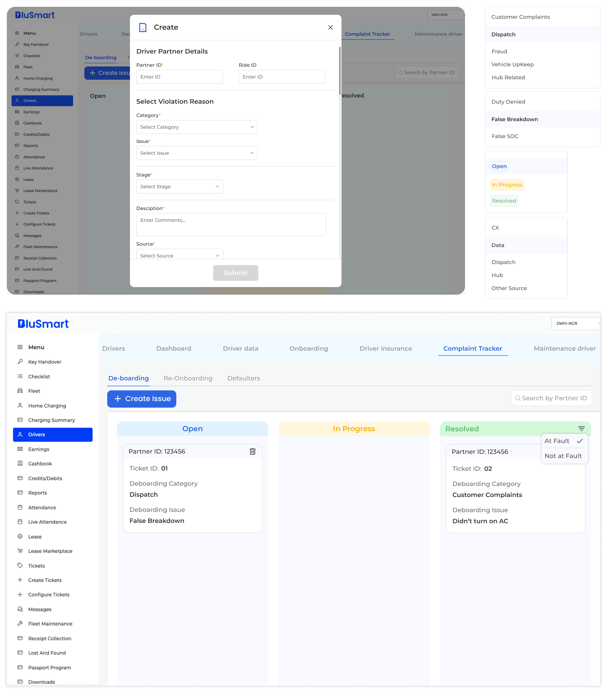Close the Create dialog with the X icon
The height and width of the screenshot is (700, 611).
(x=330, y=27)
